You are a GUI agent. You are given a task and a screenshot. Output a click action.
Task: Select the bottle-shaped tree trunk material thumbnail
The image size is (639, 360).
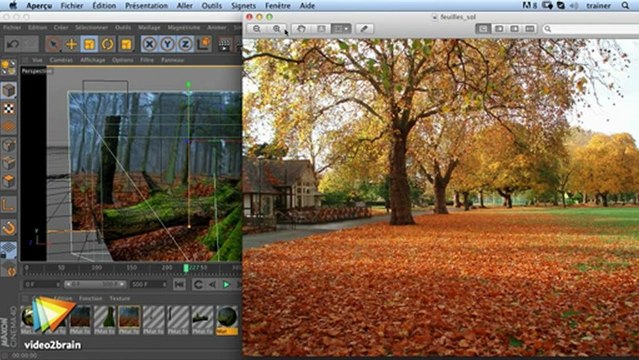click(x=105, y=320)
